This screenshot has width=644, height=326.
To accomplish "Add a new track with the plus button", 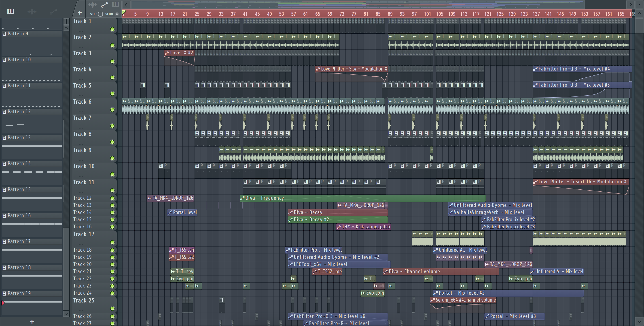I will (80, 13).
